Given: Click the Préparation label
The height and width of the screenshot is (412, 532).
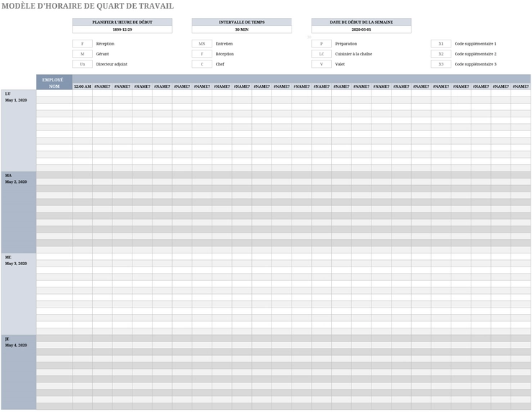Looking at the screenshot, I should (346, 44).
